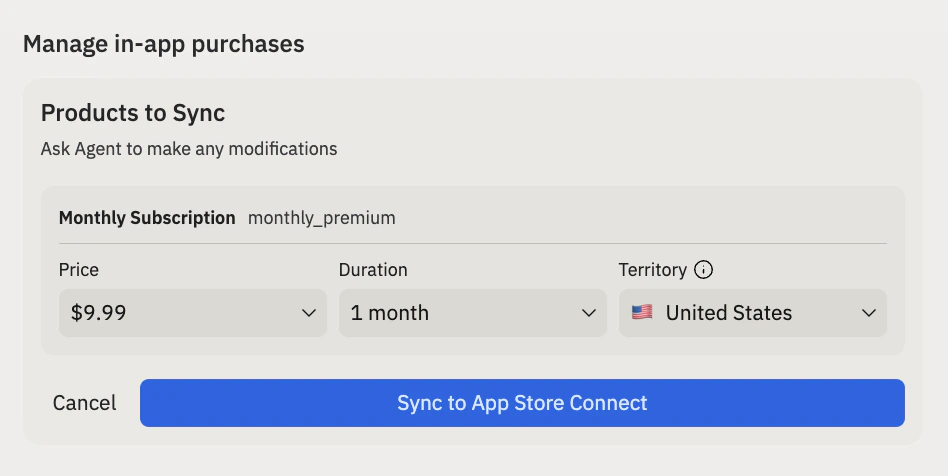Click the Cancel button

[84, 403]
